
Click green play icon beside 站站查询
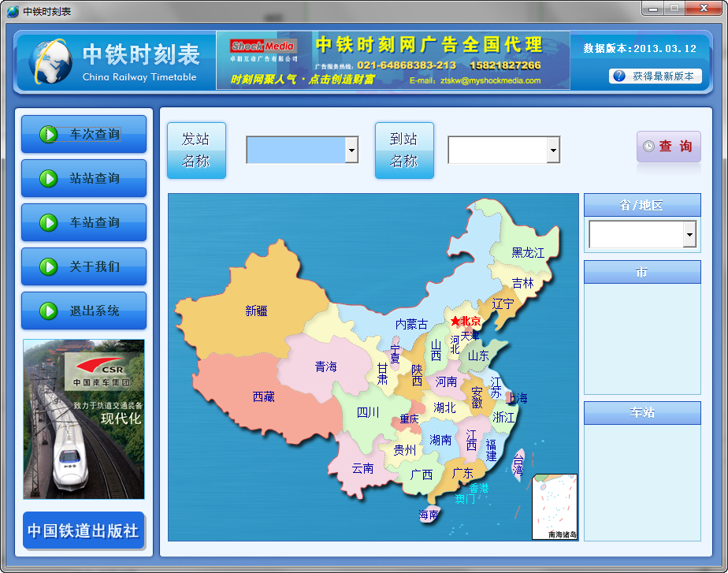point(48,178)
